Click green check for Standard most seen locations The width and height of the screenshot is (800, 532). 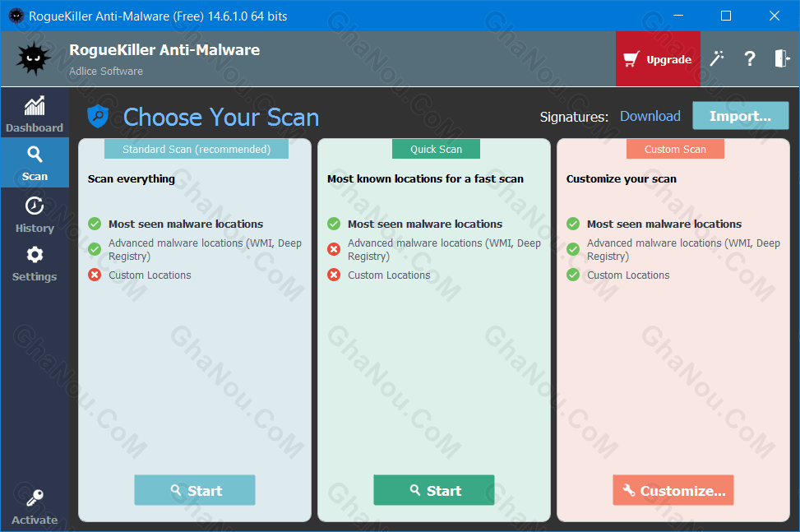click(x=95, y=224)
